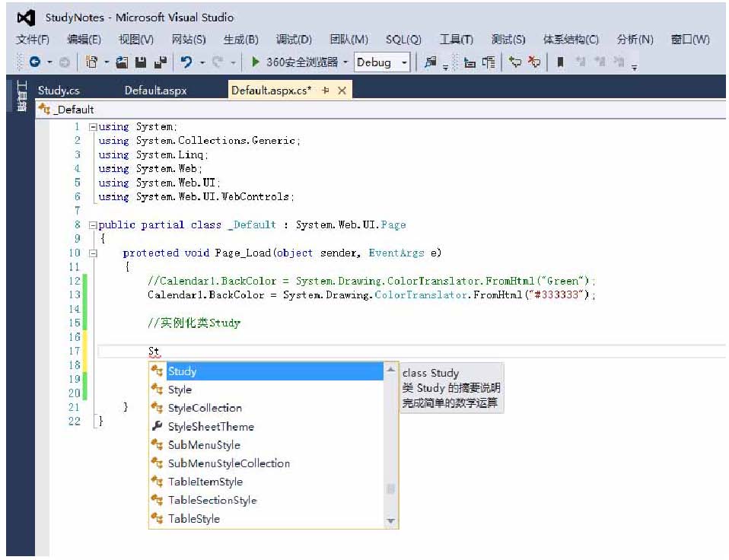
Task: Click the Undo arrow icon
Action: coord(186,62)
